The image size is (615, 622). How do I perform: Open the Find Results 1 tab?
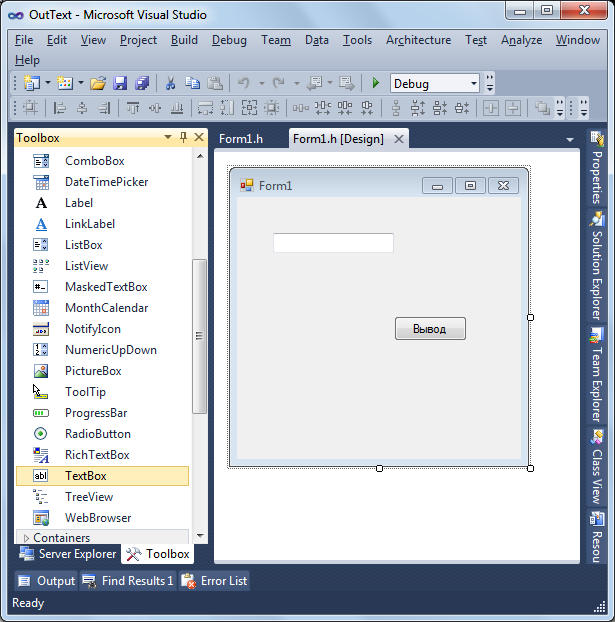[x=128, y=581]
